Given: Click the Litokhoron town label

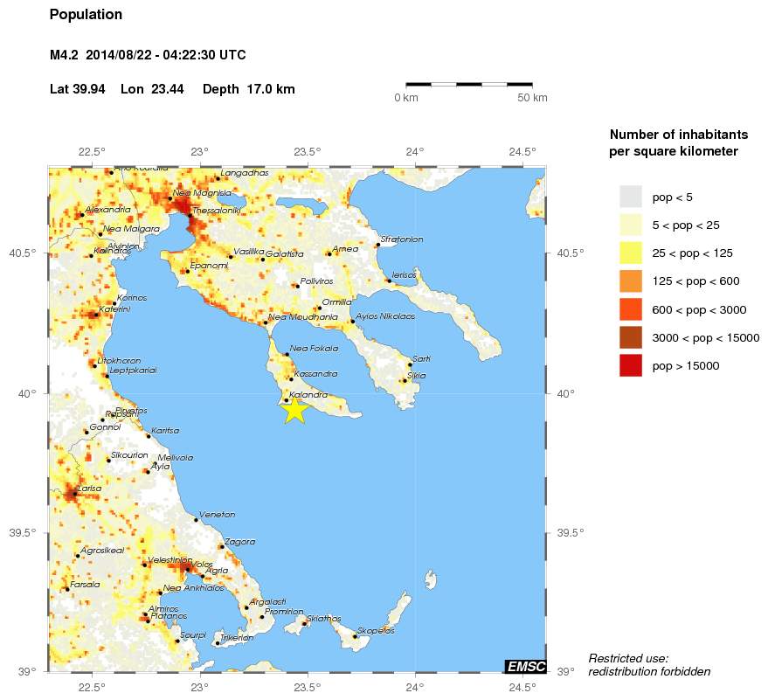Looking at the screenshot, I should pos(119,361).
